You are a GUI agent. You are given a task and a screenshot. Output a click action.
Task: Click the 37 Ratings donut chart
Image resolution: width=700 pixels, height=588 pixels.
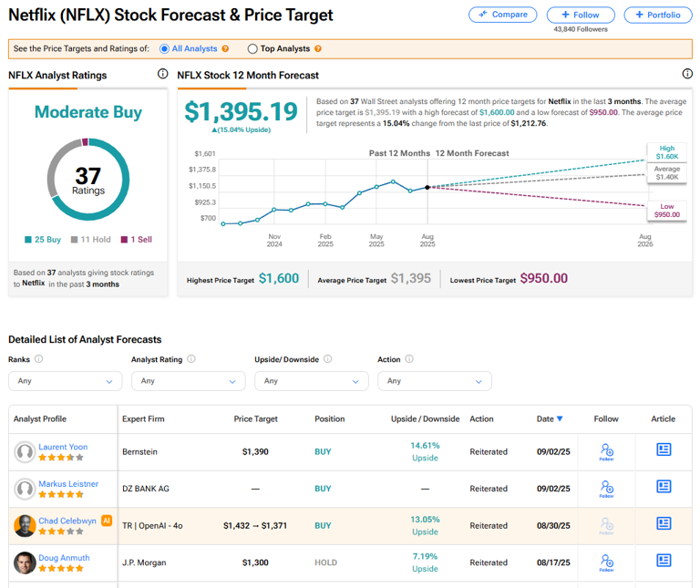[x=88, y=180]
